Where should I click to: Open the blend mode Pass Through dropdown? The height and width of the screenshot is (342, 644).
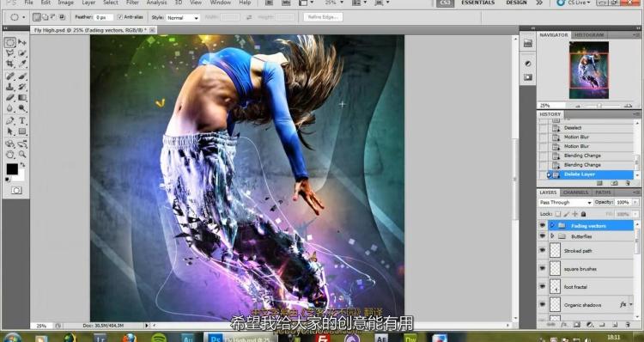[x=565, y=202]
